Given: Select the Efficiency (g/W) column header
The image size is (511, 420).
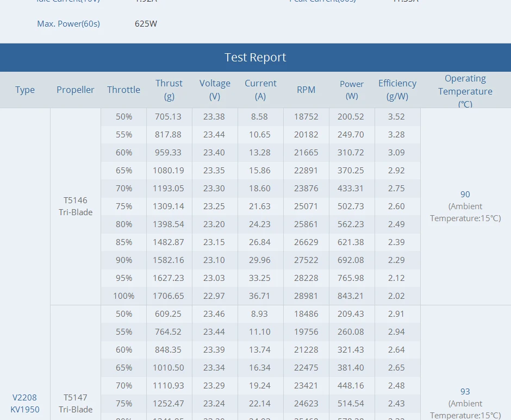Looking at the screenshot, I should coord(397,90).
